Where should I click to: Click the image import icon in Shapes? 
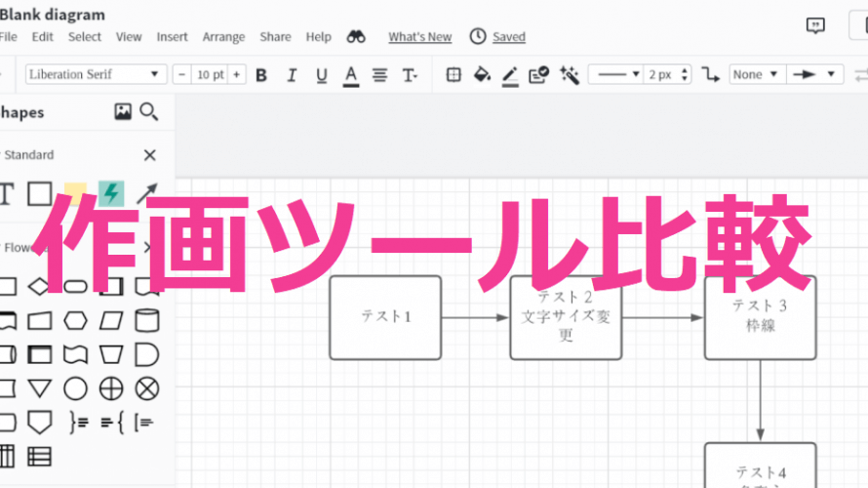[123, 111]
